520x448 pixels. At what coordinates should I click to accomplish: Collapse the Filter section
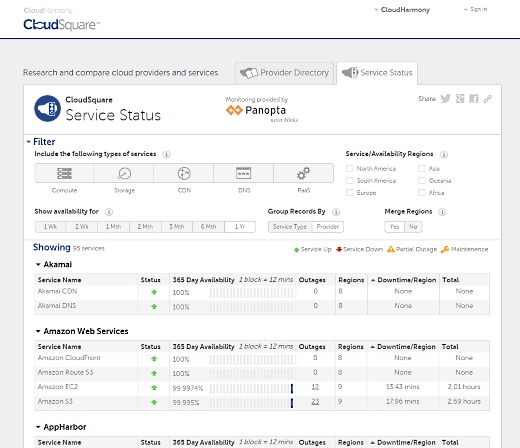(29, 142)
